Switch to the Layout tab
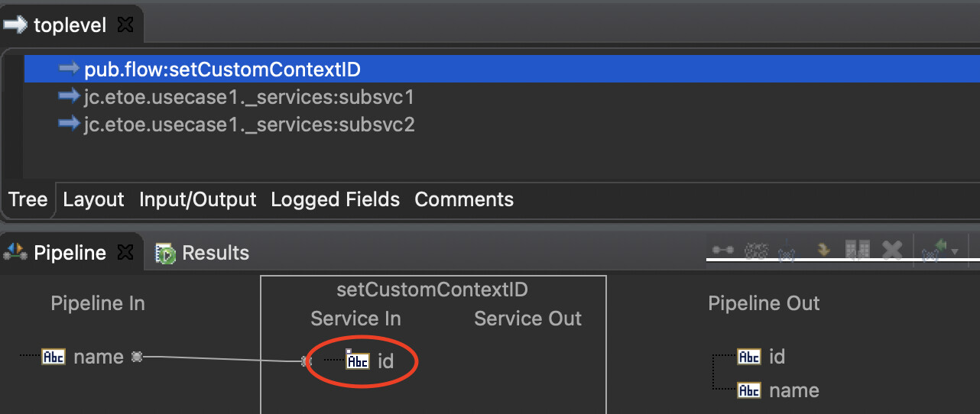 [x=93, y=199]
